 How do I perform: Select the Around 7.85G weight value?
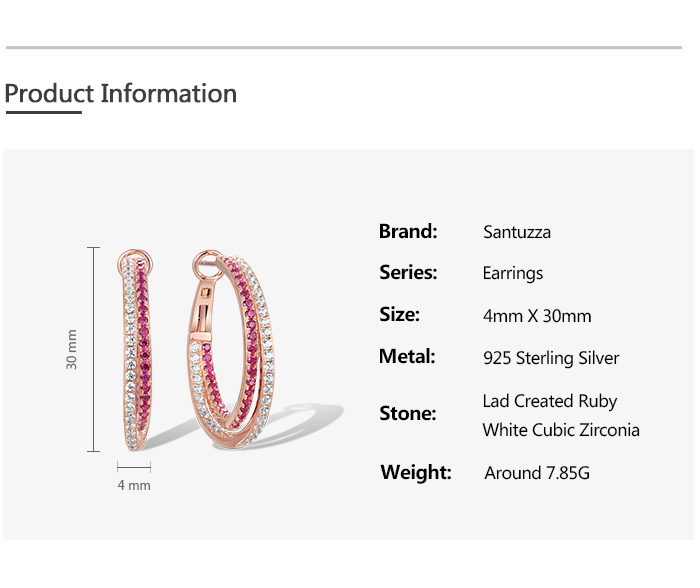(537, 473)
